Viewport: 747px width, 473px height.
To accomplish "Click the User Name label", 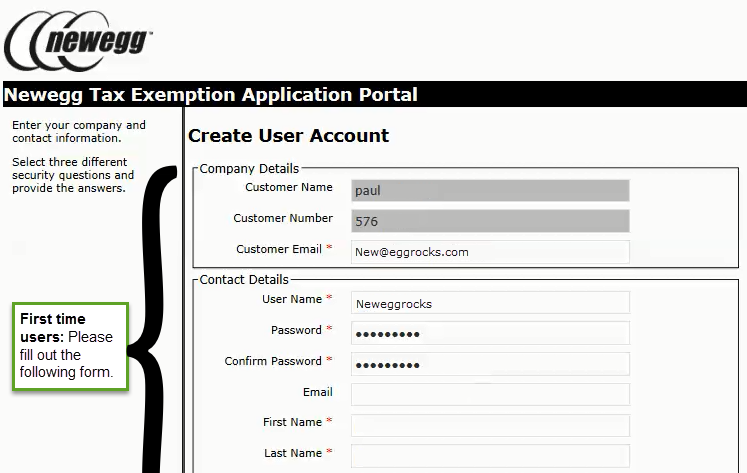I will [292, 299].
